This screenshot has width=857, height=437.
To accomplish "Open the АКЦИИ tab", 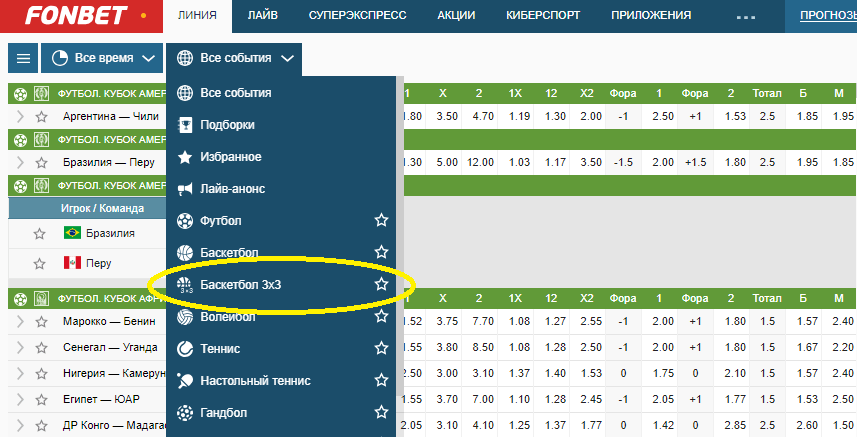I will click(456, 16).
